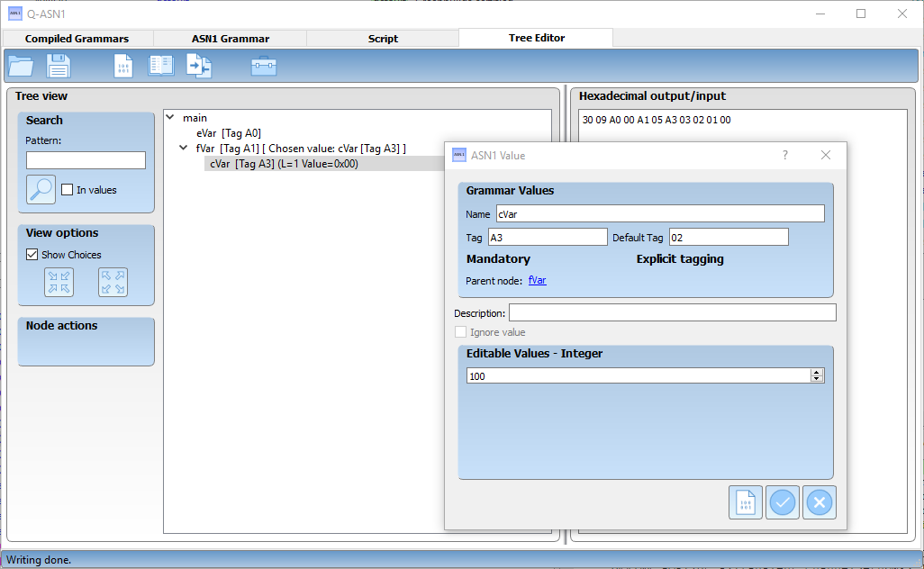Collapse the fVar tree node

pyautogui.click(x=184, y=148)
